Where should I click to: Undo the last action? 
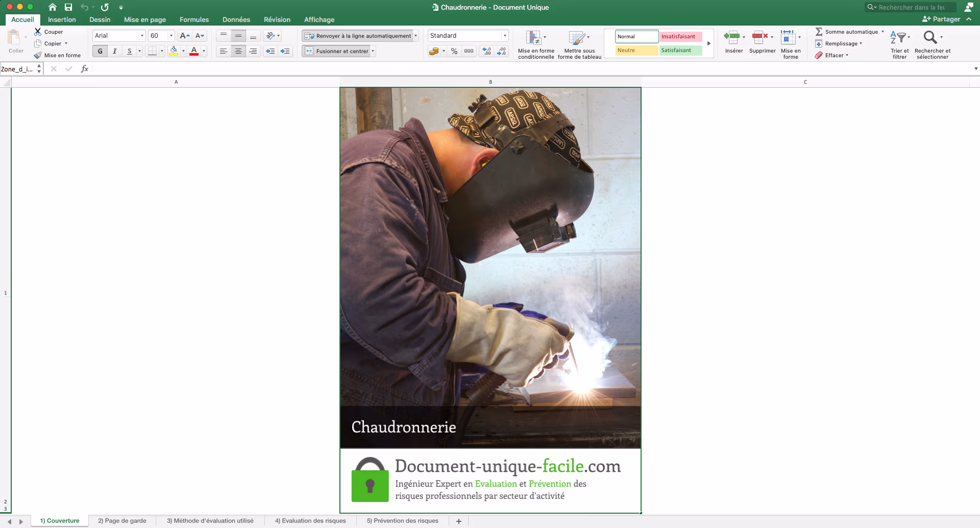[85, 7]
